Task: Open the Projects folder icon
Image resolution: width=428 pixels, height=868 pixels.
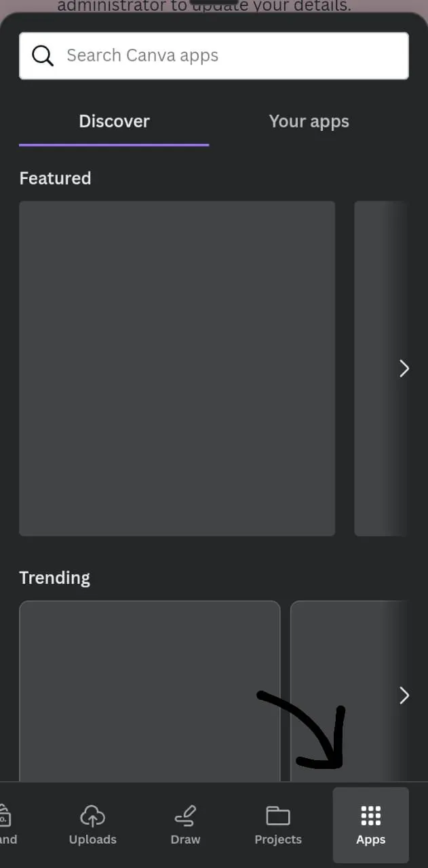Action: pos(278,815)
